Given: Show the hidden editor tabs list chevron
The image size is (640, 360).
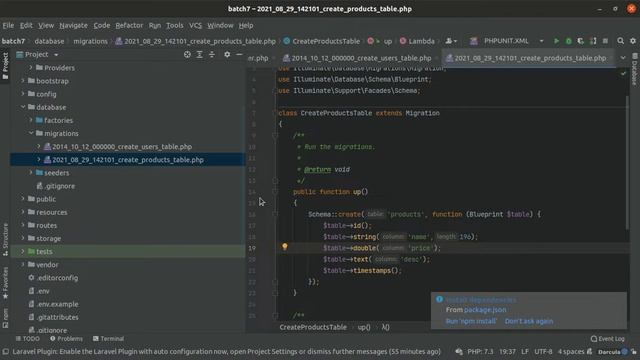Looking at the screenshot, I should (x=623, y=58).
